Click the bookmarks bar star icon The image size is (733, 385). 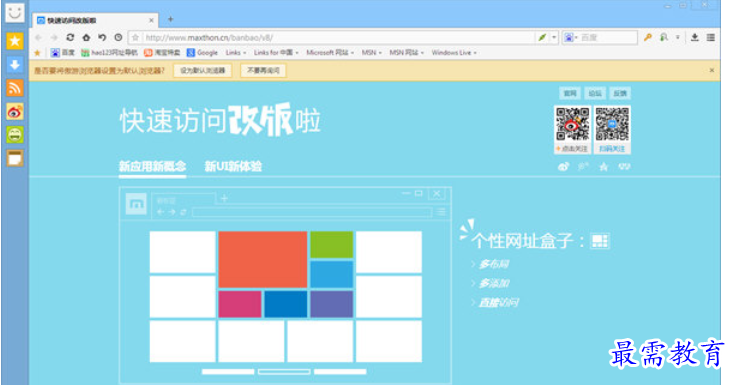pos(37,53)
